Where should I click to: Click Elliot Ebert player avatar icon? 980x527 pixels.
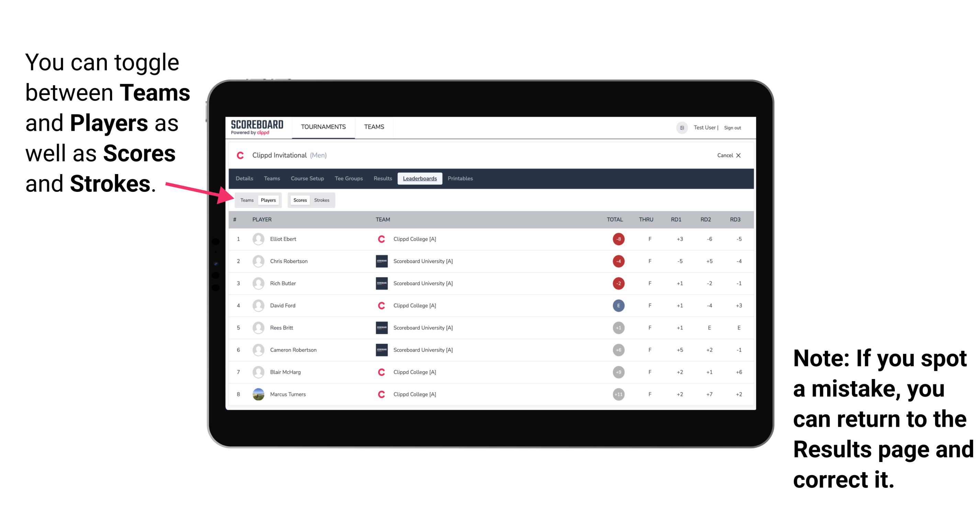point(258,239)
